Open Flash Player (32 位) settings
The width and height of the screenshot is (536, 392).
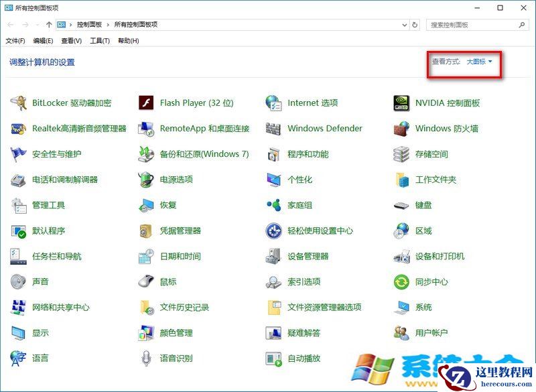194,102
